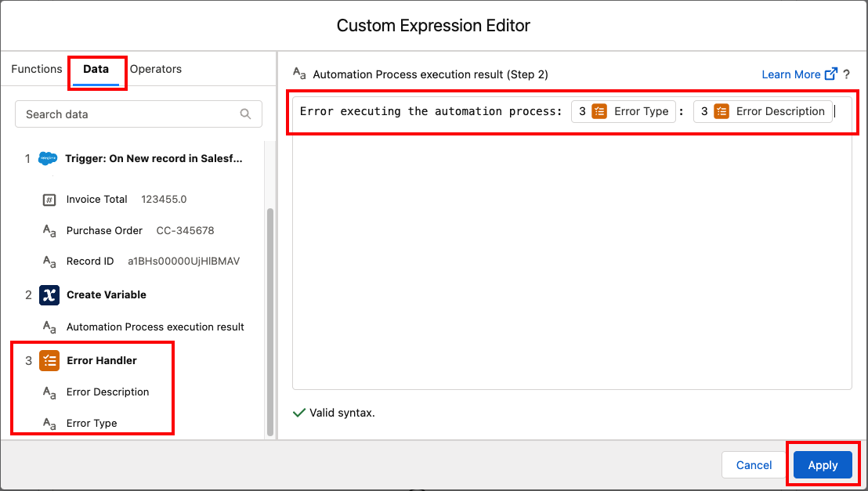
Task: Collapse the Create Variable step
Action: point(107,295)
